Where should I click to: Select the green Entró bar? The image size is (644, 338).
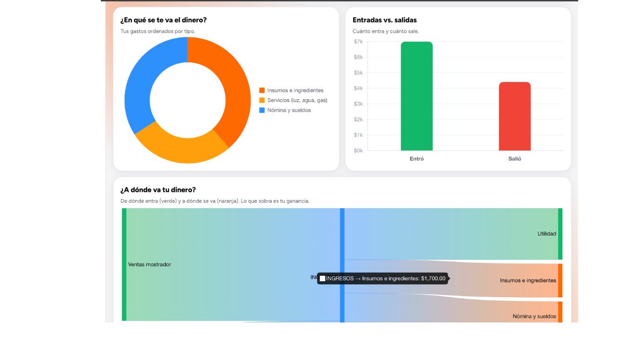click(x=416, y=96)
